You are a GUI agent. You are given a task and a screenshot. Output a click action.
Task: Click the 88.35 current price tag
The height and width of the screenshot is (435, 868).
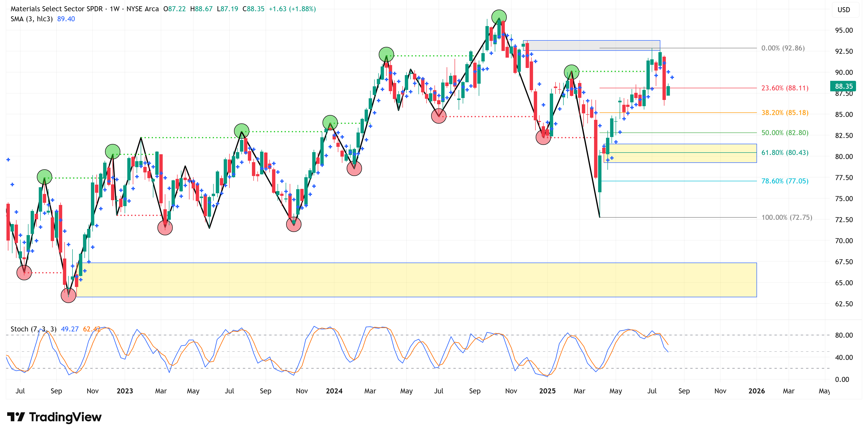pyautogui.click(x=843, y=86)
